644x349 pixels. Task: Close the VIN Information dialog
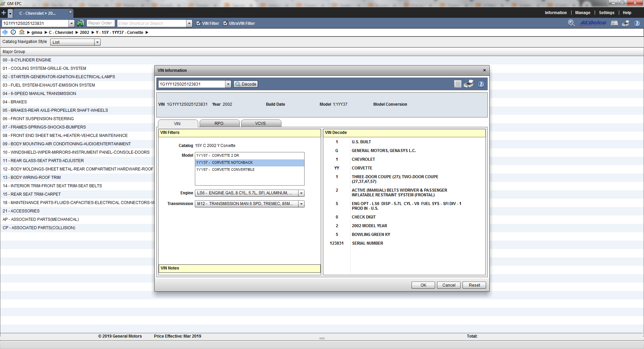[x=484, y=70]
